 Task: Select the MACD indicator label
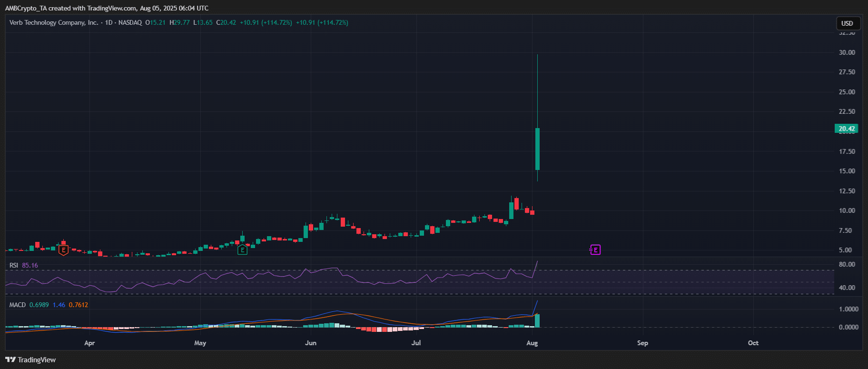18,305
